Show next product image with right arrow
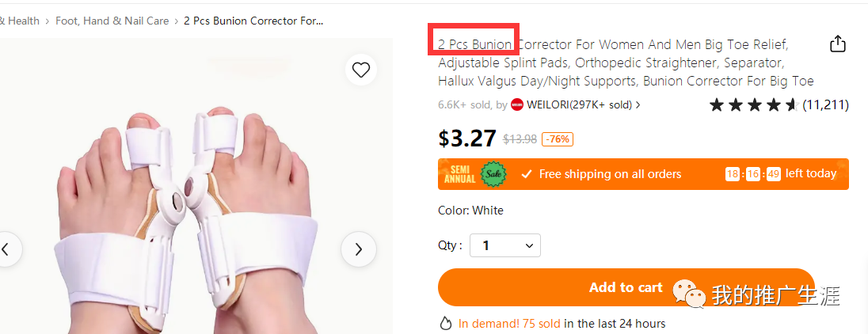 coord(358,249)
